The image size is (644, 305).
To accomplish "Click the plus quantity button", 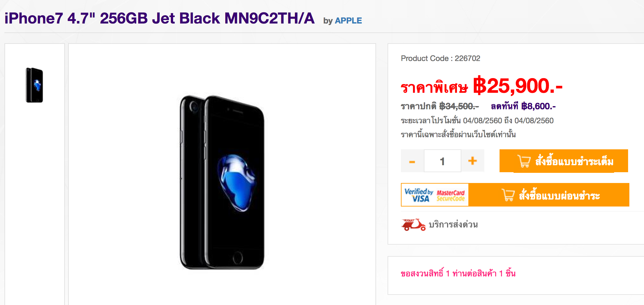I will 472,161.
